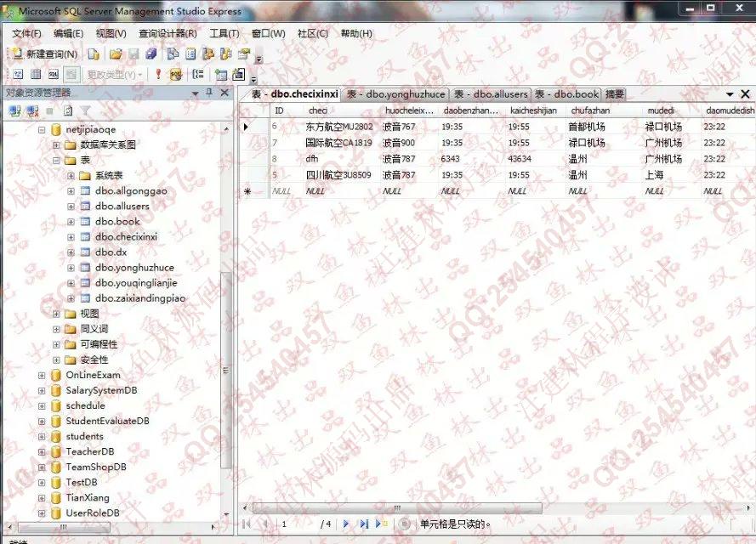
Task: Click the add table icon
Action: pos(221,74)
